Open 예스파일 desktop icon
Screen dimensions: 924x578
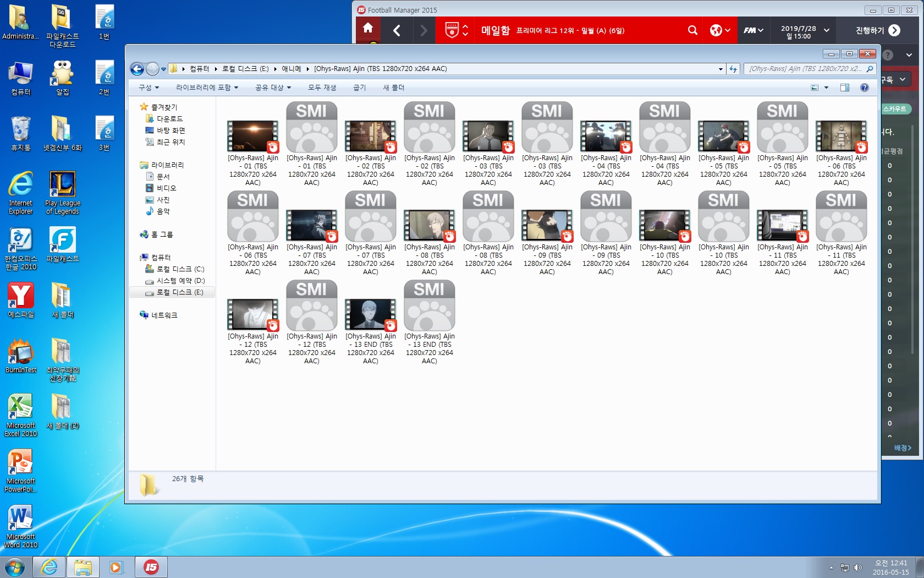click(x=21, y=301)
